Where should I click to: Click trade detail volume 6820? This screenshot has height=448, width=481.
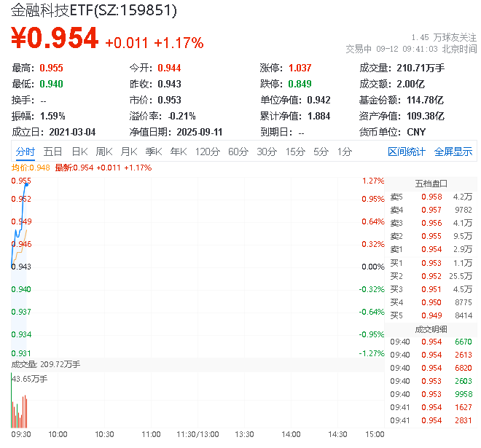pyautogui.click(x=464, y=368)
